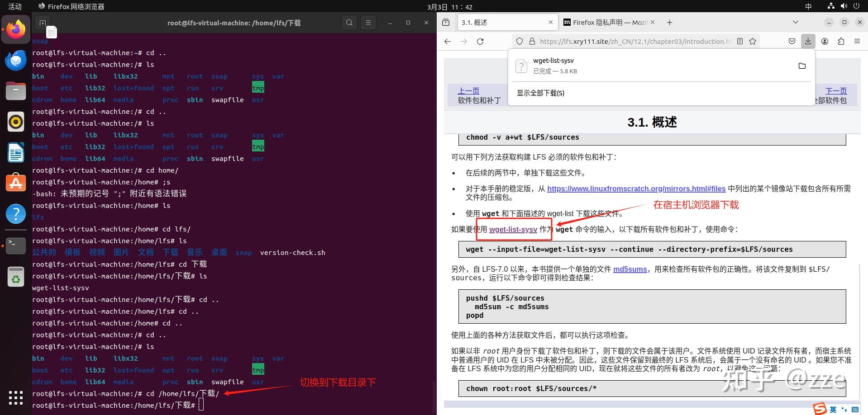Bookmark this page with the star

click(753, 41)
